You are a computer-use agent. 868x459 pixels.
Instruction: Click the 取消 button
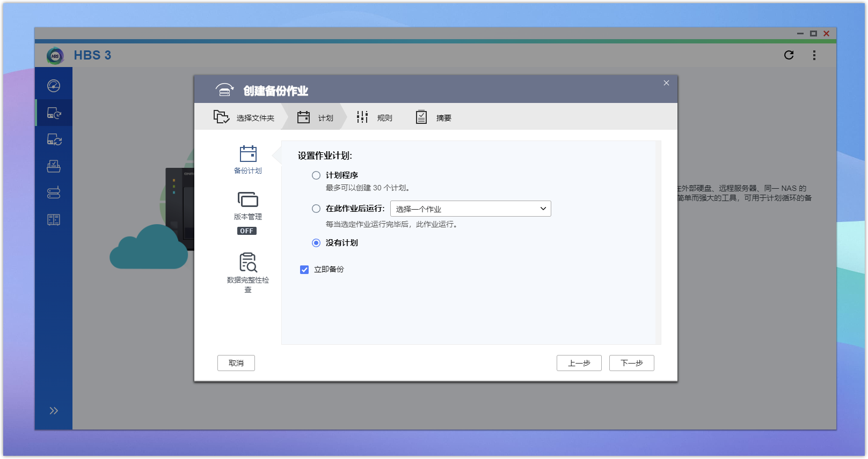(236, 363)
